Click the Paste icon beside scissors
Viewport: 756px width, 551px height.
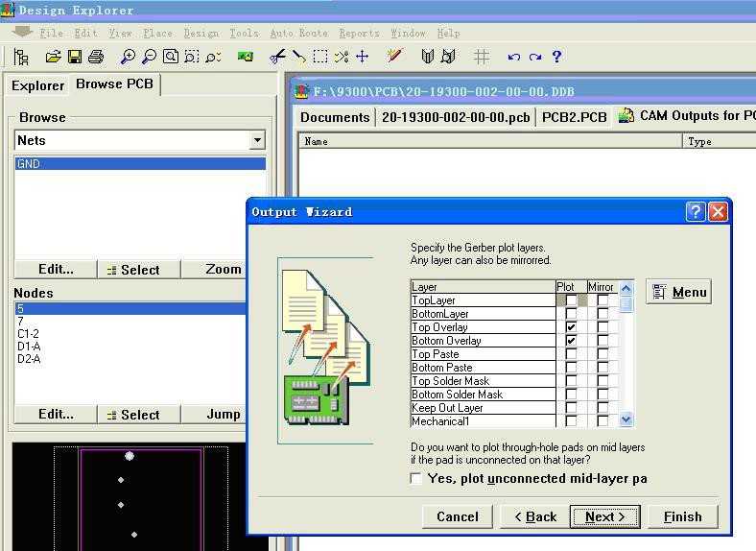299,57
